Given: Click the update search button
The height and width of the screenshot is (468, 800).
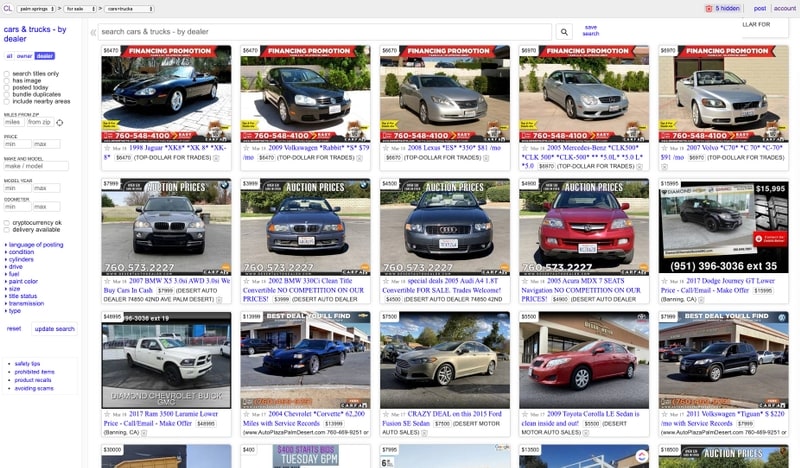Looking at the screenshot, I should (55, 329).
